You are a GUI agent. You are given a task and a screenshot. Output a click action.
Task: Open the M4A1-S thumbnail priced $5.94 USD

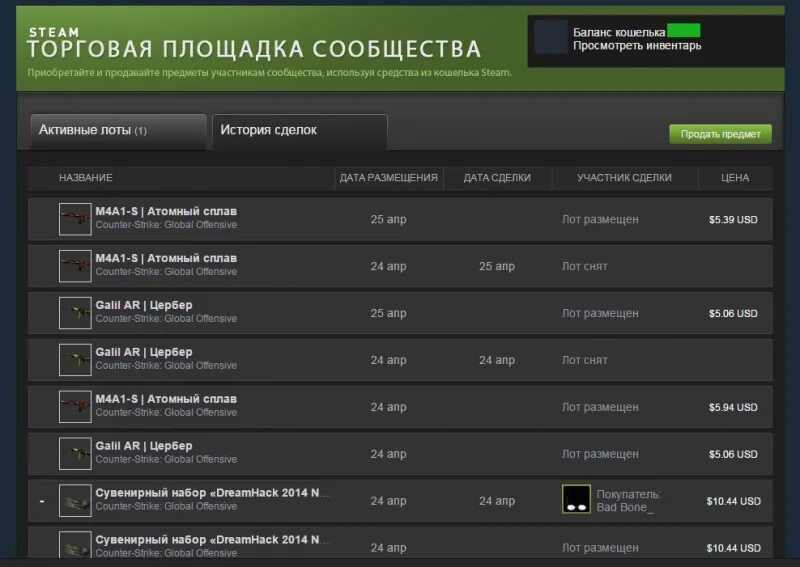(75, 407)
